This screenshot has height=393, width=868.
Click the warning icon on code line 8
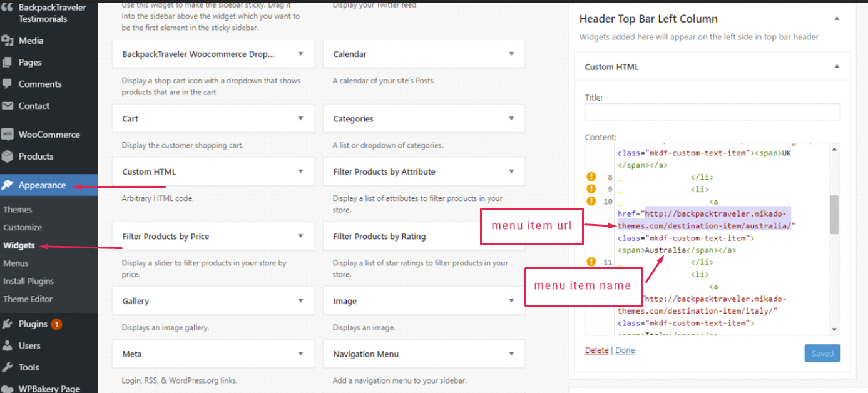coord(591,177)
